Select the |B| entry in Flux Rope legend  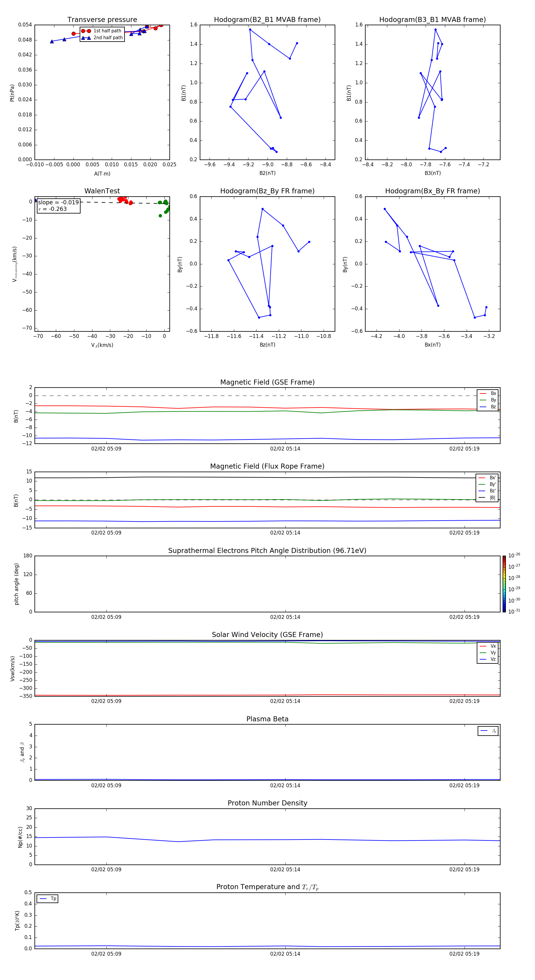[x=487, y=498]
